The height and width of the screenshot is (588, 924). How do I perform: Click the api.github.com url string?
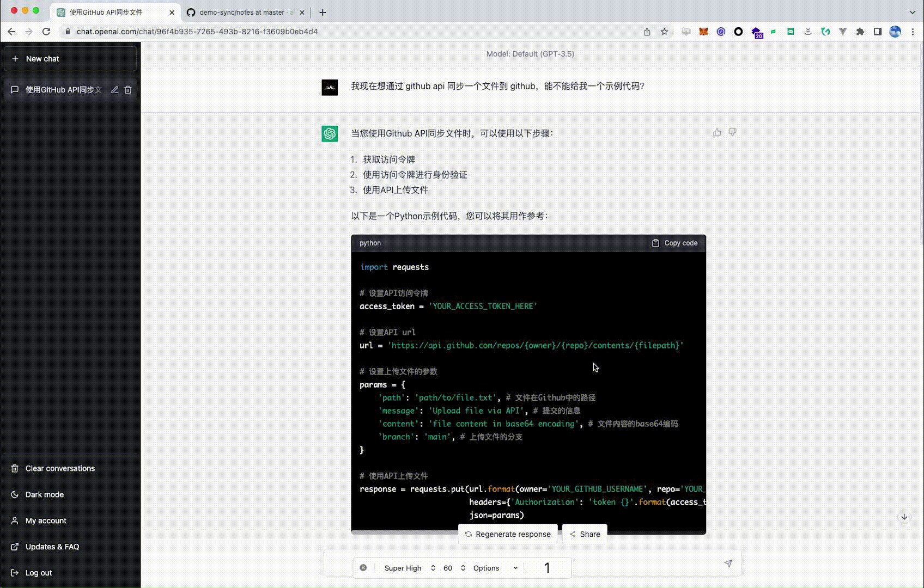click(x=536, y=346)
